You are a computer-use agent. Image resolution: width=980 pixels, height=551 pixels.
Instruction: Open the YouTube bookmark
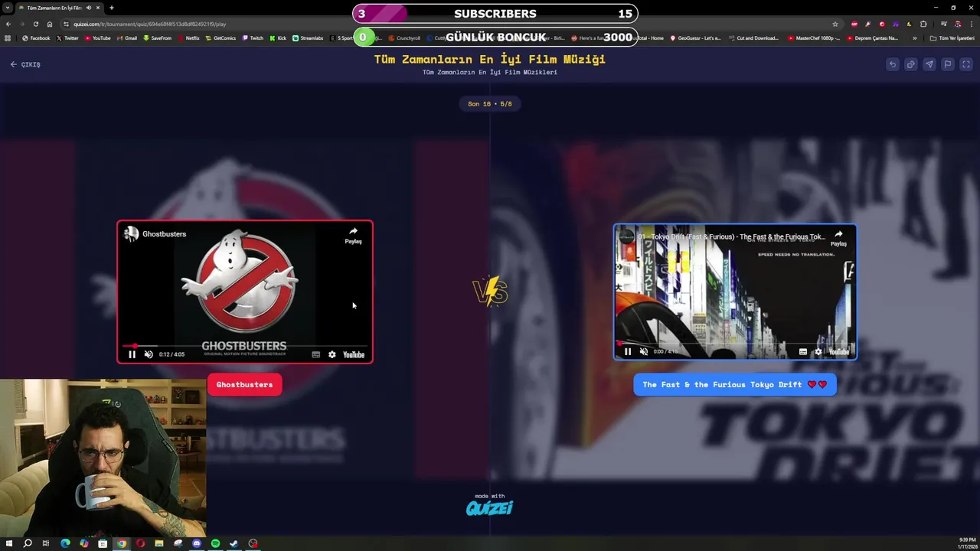[97, 38]
